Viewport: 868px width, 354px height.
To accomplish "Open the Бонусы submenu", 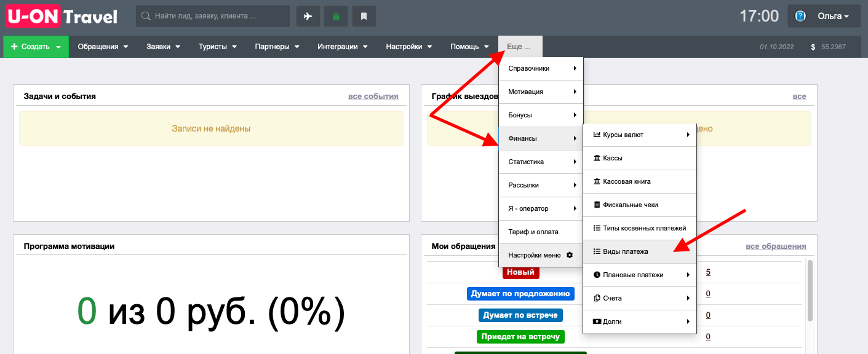I will pyautogui.click(x=541, y=115).
